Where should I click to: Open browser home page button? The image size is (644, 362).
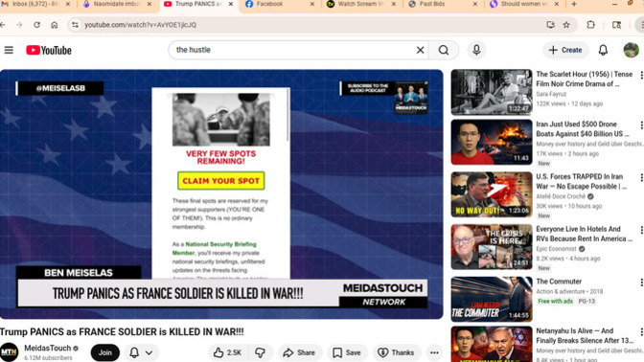(x=55, y=25)
